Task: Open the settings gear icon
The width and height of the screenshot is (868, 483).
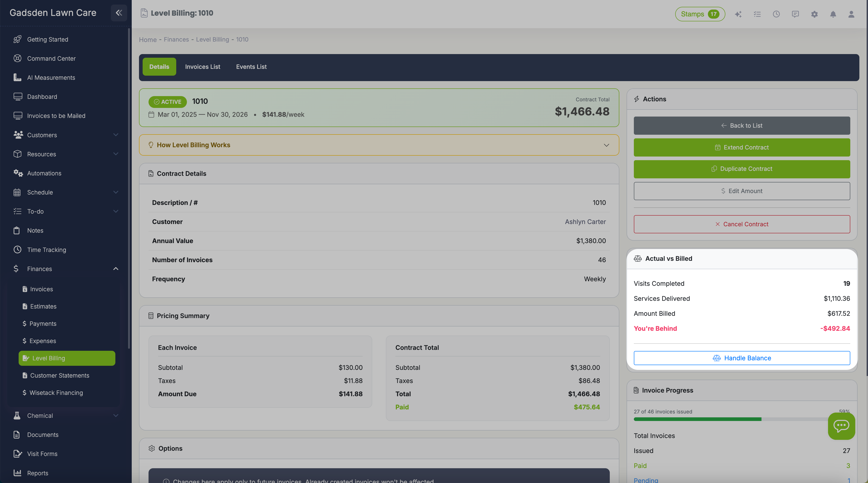Action: [814, 14]
